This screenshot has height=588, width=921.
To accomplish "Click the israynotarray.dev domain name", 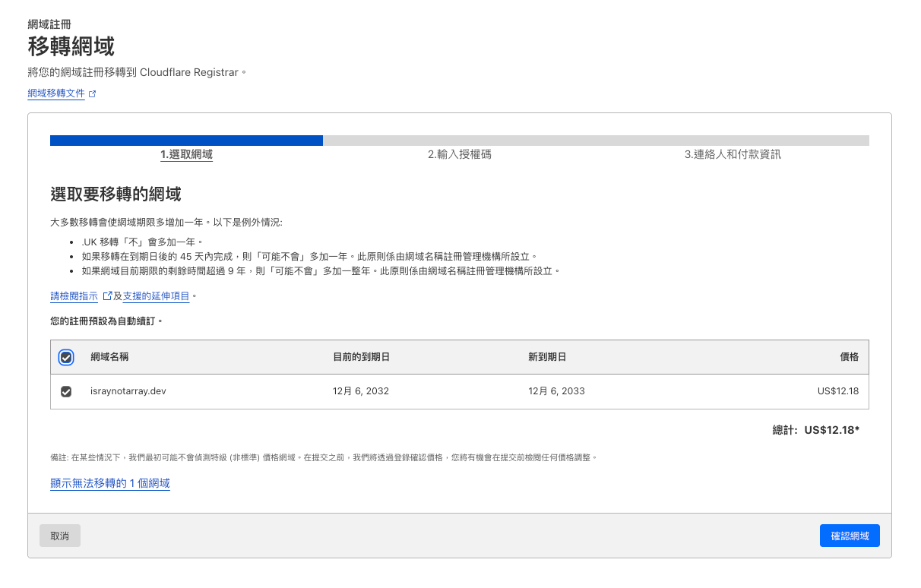I will pyautogui.click(x=128, y=391).
